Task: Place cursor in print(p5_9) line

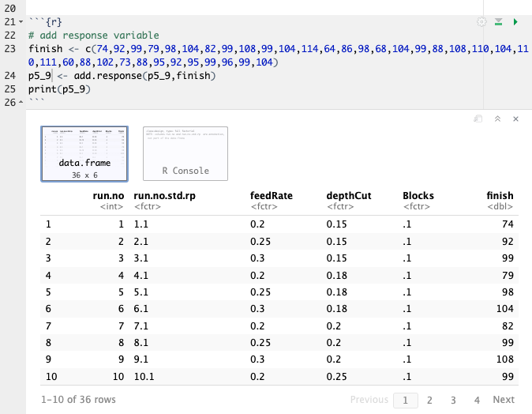Action: tap(59, 89)
